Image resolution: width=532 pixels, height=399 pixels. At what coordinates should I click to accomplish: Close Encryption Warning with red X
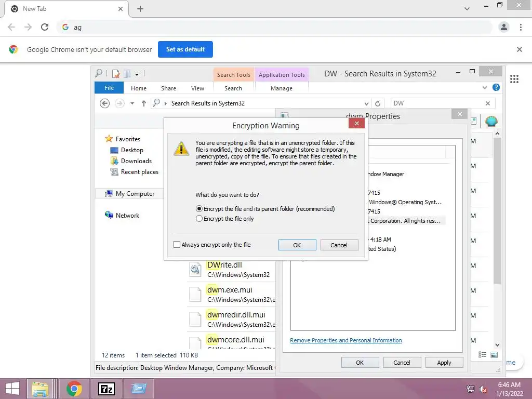tap(356, 123)
